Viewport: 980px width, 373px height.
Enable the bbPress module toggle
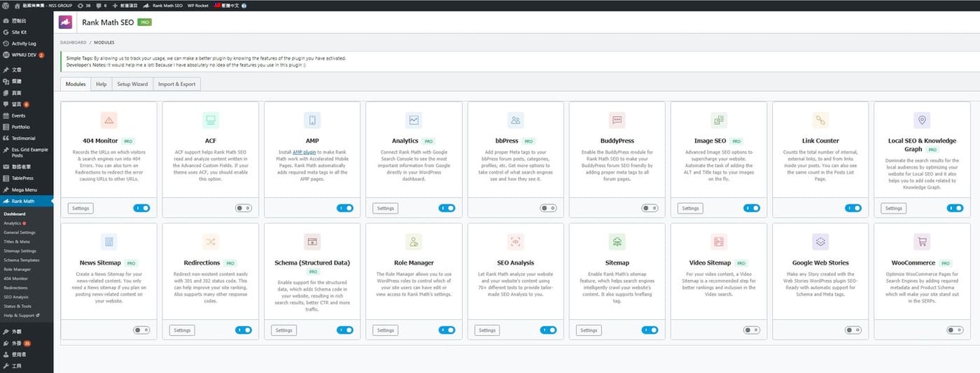(x=548, y=208)
